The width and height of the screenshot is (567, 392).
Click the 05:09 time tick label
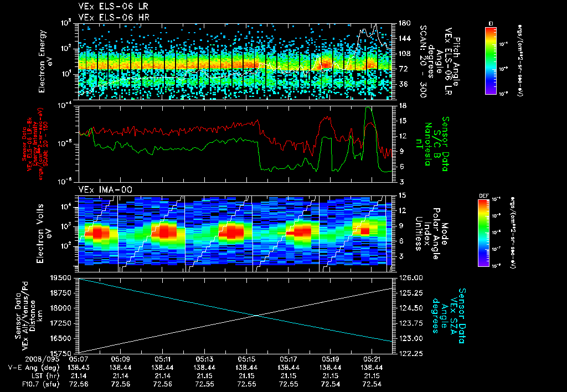[120, 359]
